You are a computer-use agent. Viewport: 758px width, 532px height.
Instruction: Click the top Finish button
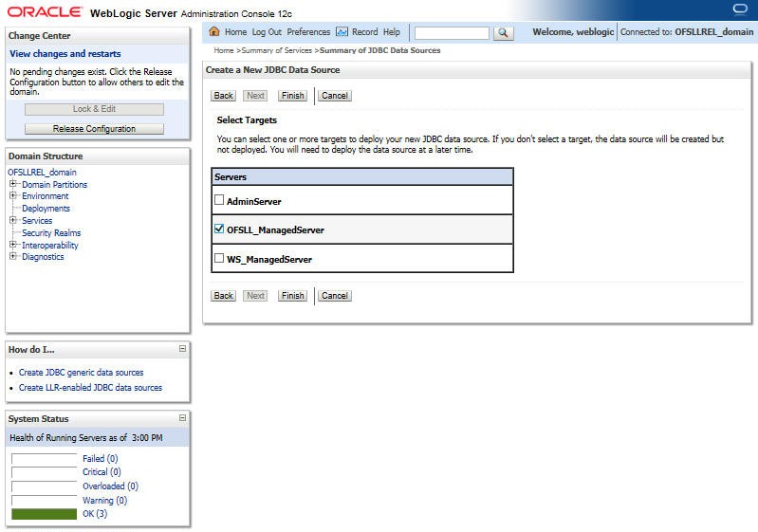pos(292,96)
